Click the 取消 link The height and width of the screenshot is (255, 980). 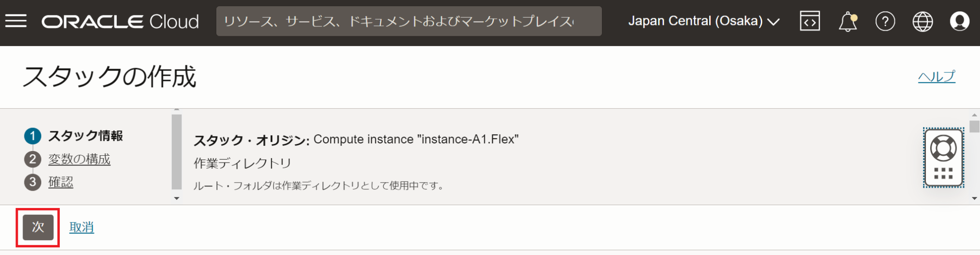click(81, 227)
